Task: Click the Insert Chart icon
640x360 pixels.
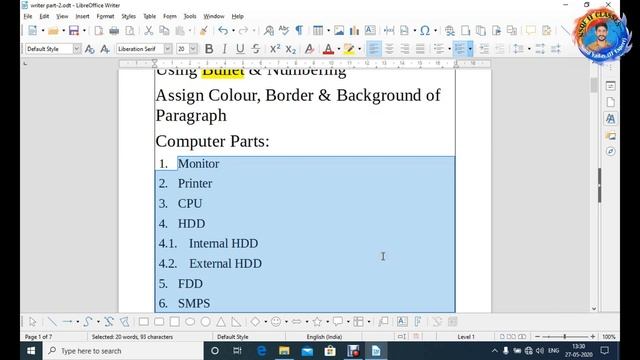Action: (354, 31)
